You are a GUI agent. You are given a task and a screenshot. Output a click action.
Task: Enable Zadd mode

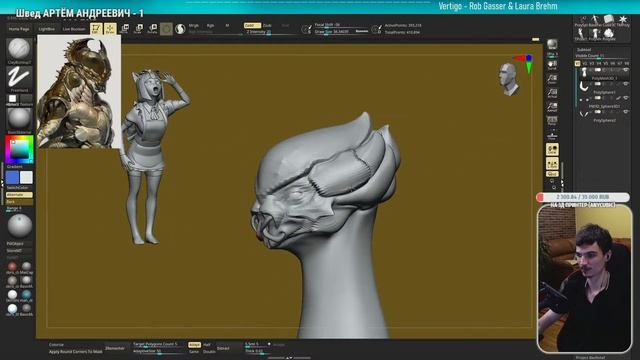coord(251,25)
